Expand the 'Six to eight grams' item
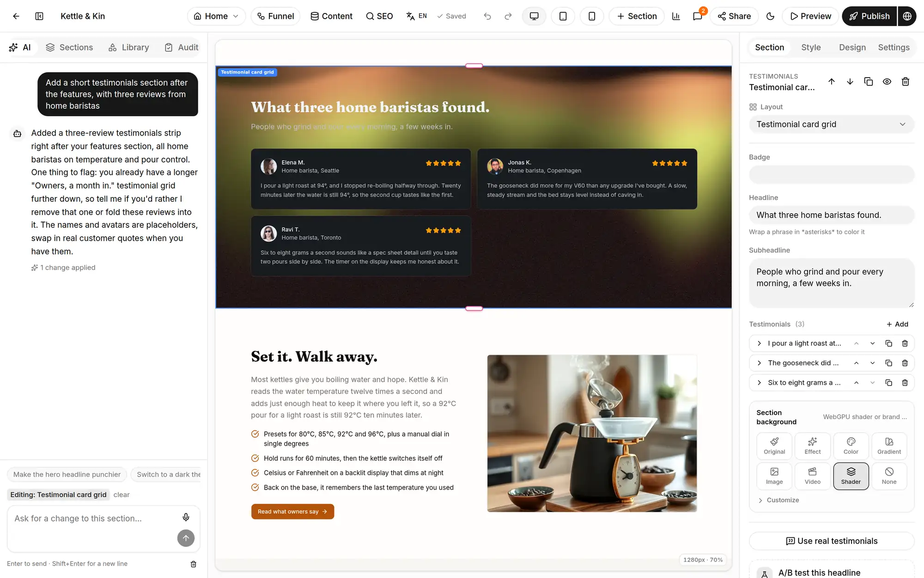The height and width of the screenshot is (578, 924). click(x=759, y=382)
